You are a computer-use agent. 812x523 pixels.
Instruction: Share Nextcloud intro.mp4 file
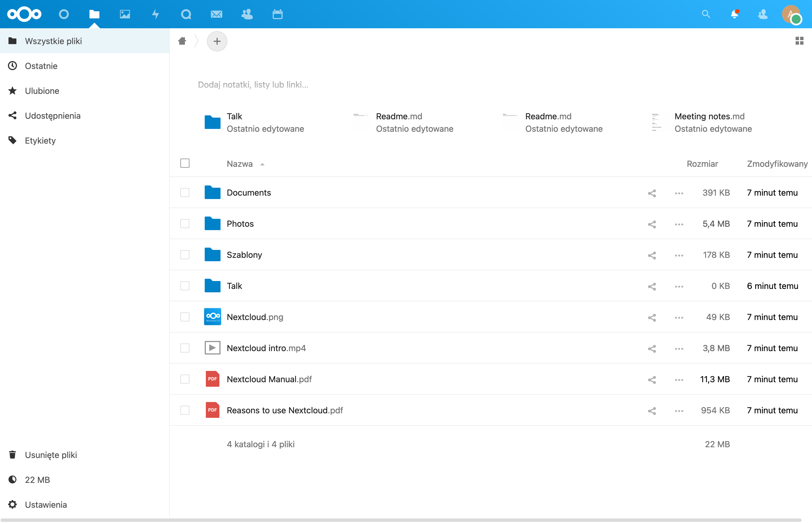pos(652,349)
